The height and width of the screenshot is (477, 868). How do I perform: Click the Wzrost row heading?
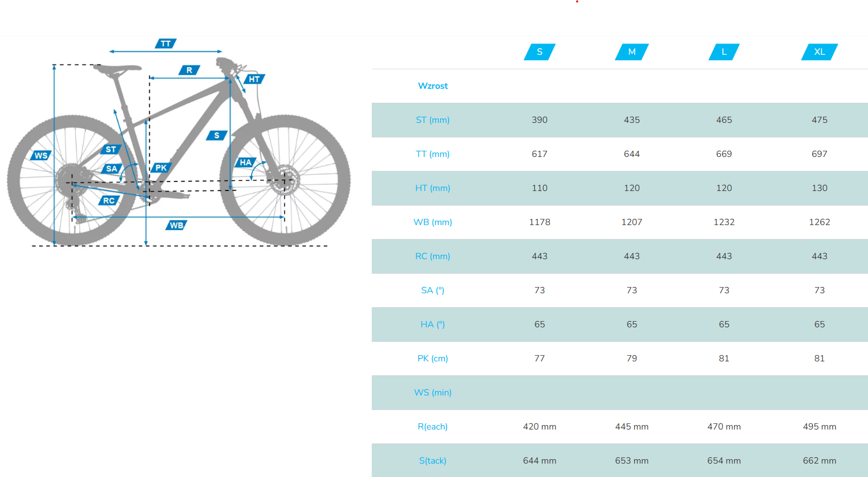(433, 86)
